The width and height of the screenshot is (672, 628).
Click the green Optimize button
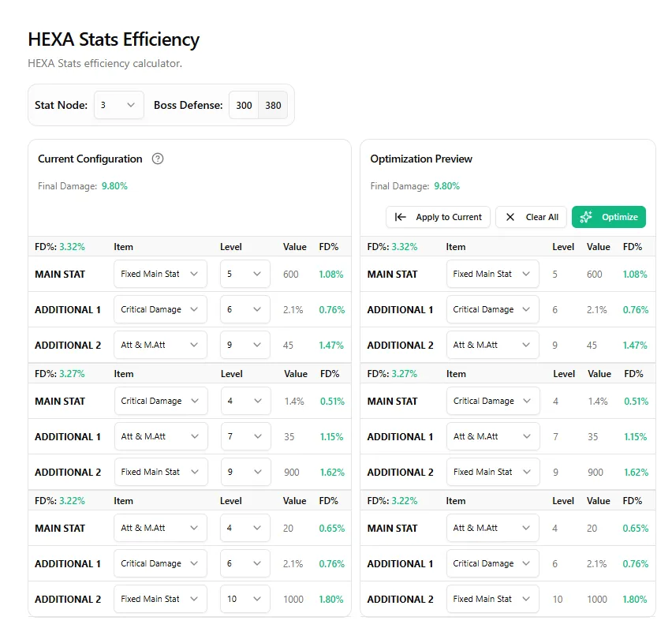click(609, 217)
